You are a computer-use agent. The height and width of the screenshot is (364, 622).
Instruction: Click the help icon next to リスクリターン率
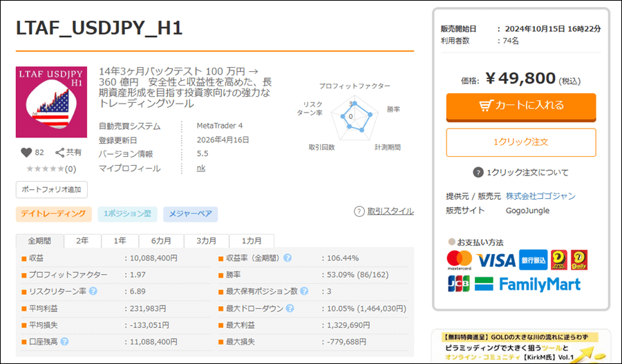coord(93,291)
